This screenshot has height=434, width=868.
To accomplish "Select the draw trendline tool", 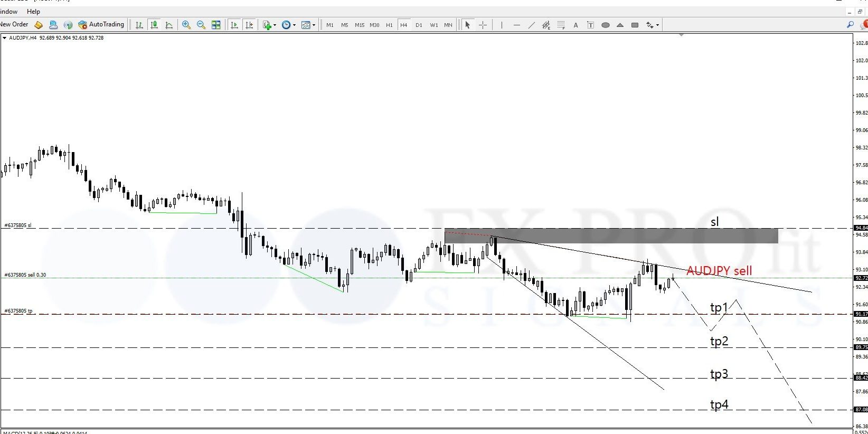I will pyautogui.click(x=531, y=25).
